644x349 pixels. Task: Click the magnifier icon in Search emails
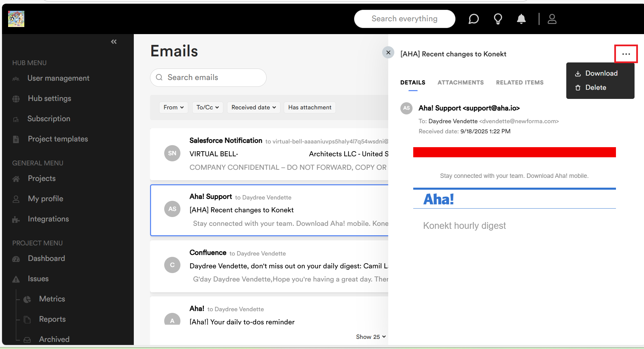pyautogui.click(x=159, y=77)
